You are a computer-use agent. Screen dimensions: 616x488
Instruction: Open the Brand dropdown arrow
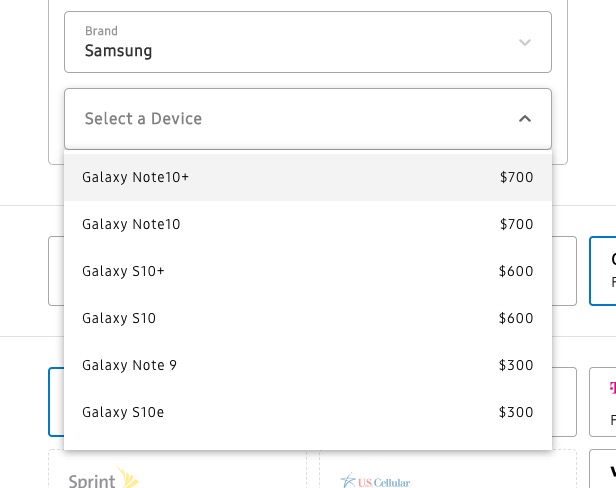pyautogui.click(x=525, y=42)
